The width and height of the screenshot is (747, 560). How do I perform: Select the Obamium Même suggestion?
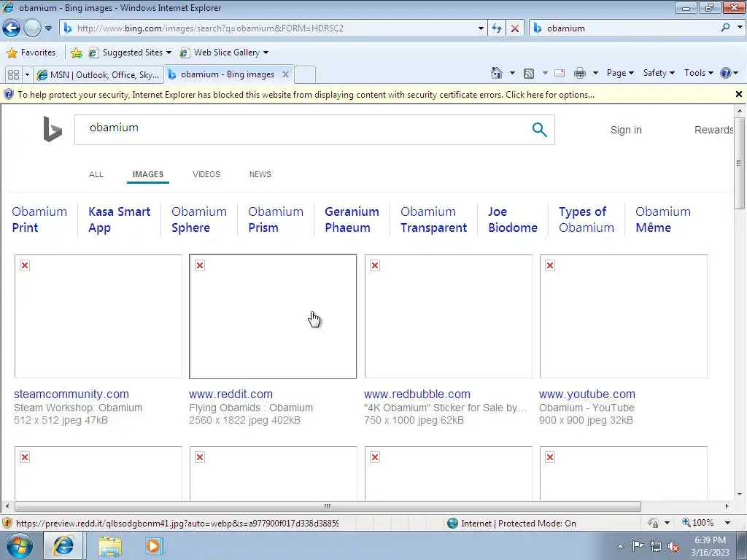click(x=662, y=219)
